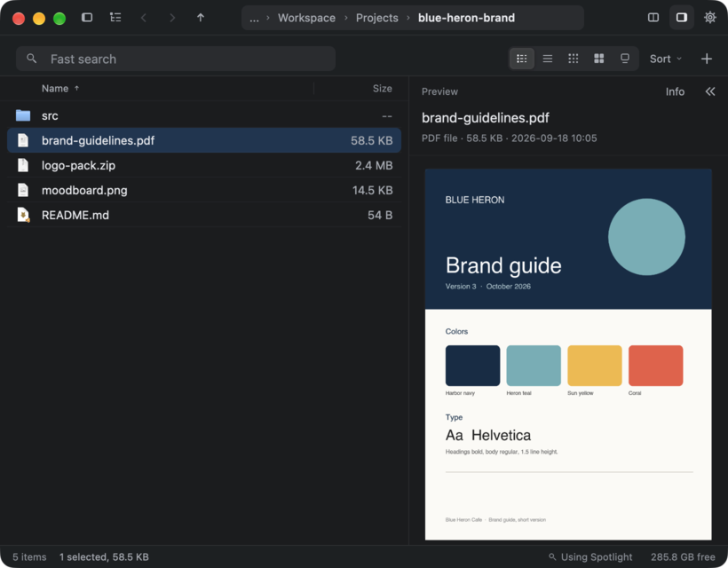Click the preview title brand-guidelines.pdf
Image resolution: width=728 pixels, height=568 pixels.
point(485,118)
